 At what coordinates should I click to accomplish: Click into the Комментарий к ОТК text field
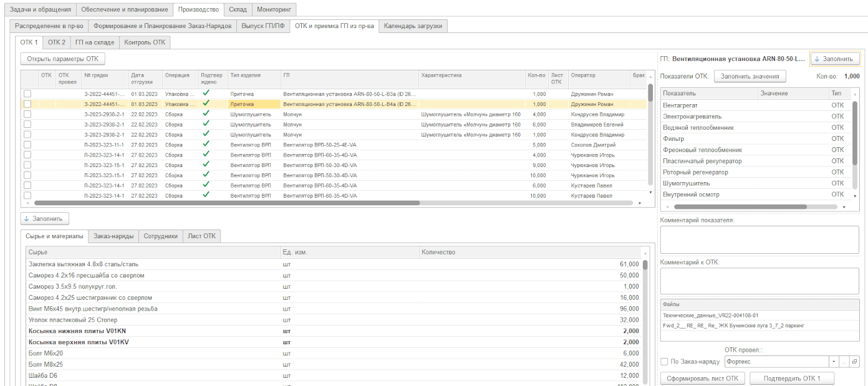click(759, 281)
